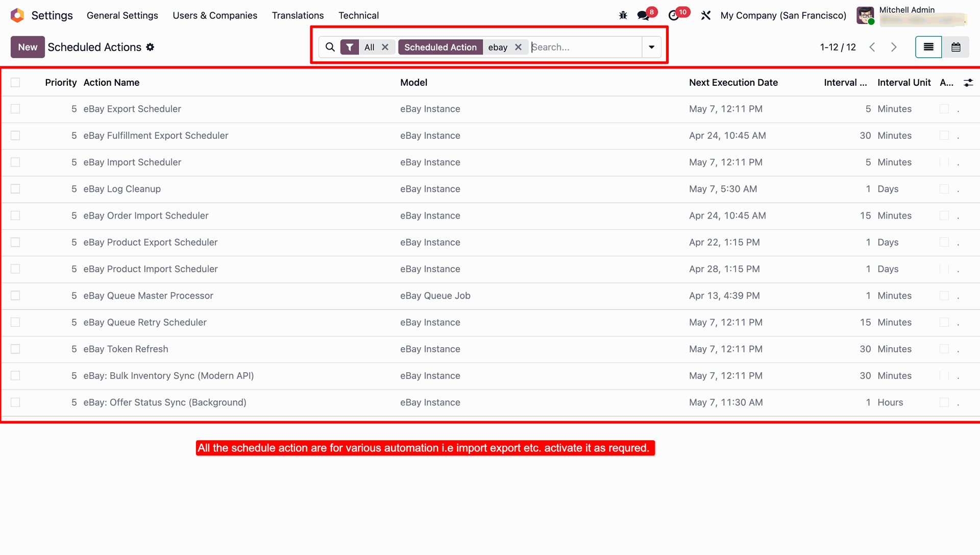Click the Settings app title
The image size is (980, 555).
52,15
